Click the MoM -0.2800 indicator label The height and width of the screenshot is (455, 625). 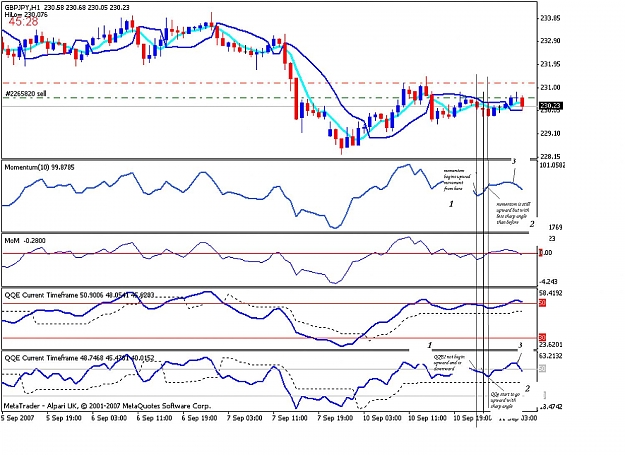point(25,241)
